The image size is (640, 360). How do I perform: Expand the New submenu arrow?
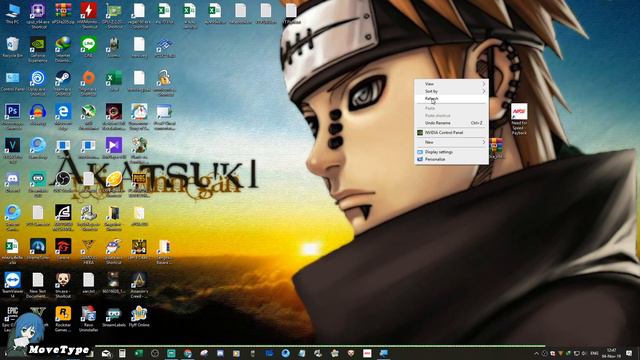coord(484,142)
